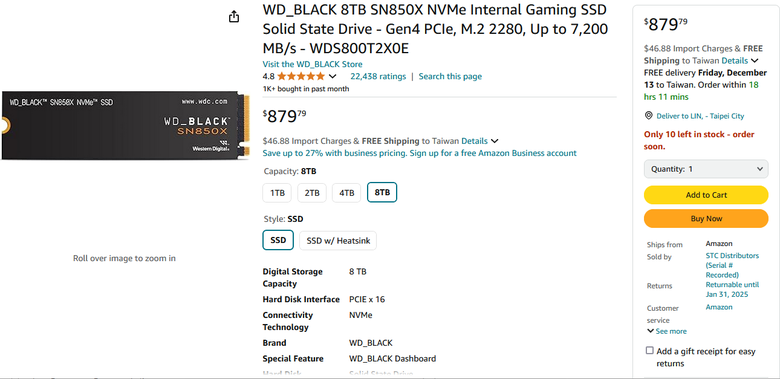Image resolution: width=780 pixels, height=379 pixels.
Task: Visit the WD_BLACK Store link
Action: pyautogui.click(x=312, y=64)
